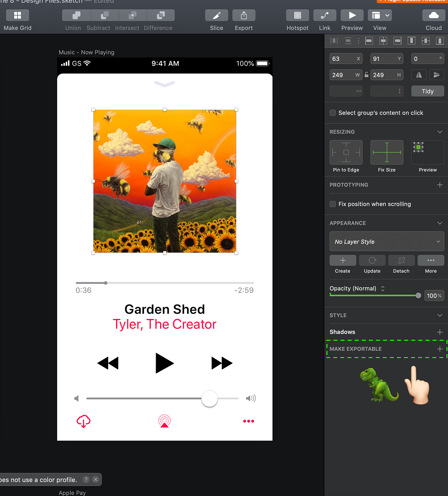Click the Hotspot tool

coord(298,15)
